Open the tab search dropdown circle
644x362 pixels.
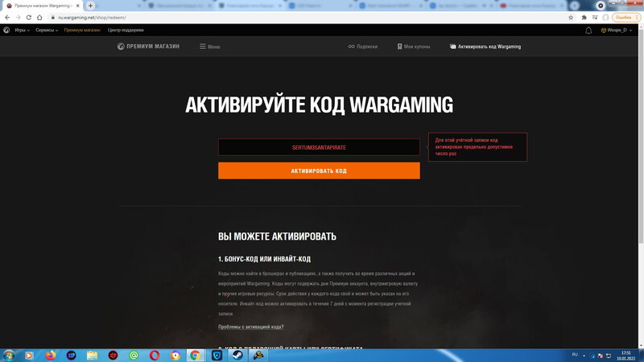[x=600, y=6]
